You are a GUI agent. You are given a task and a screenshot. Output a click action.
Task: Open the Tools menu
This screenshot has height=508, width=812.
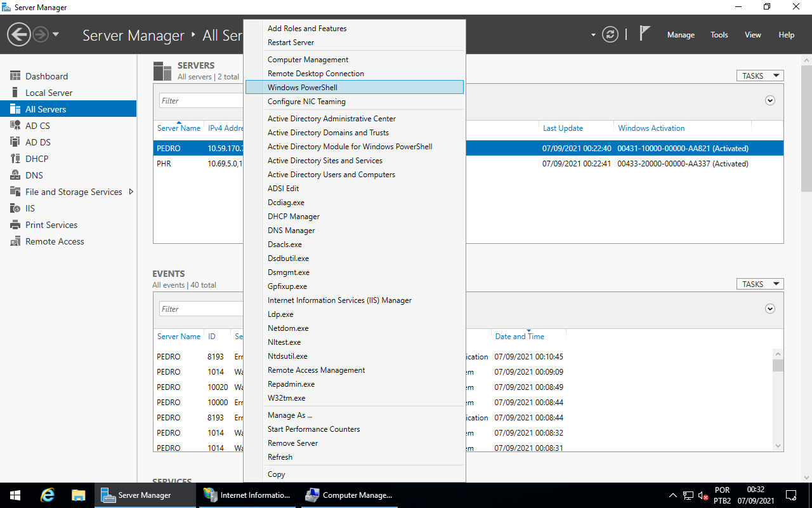[x=719, y=35]
